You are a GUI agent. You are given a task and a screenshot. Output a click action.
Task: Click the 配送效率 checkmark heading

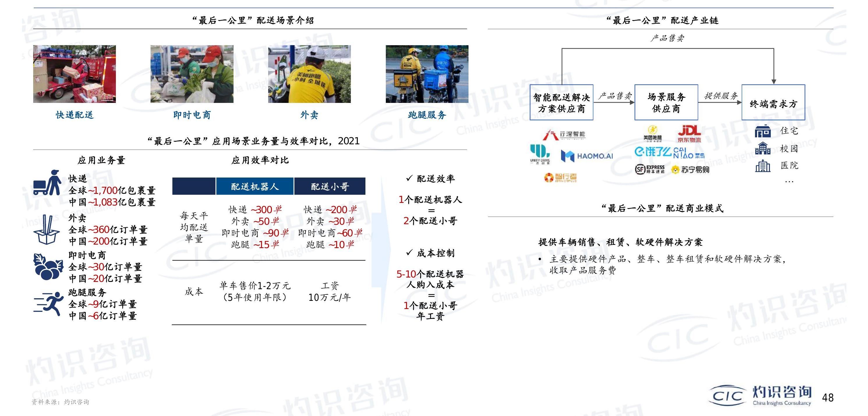pos(430,178)
